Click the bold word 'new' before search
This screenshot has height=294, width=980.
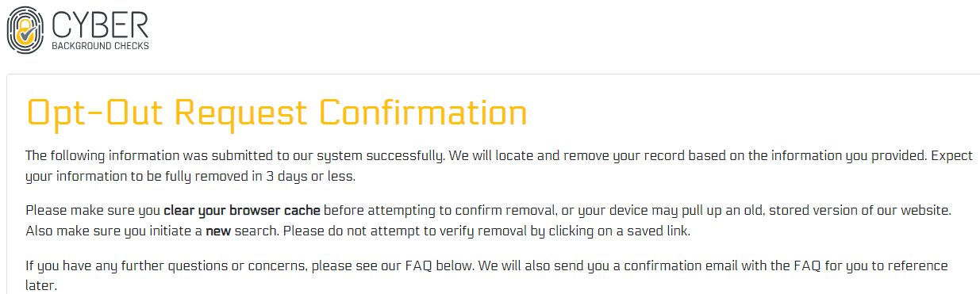coord(219,231)
